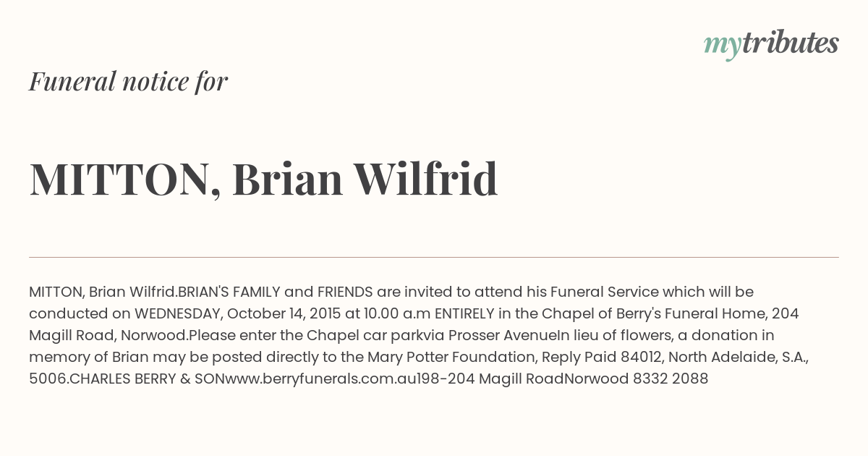Select the 'Funeral notice for' heading
The height and width of the screenshot is (456, 868).
128,81
